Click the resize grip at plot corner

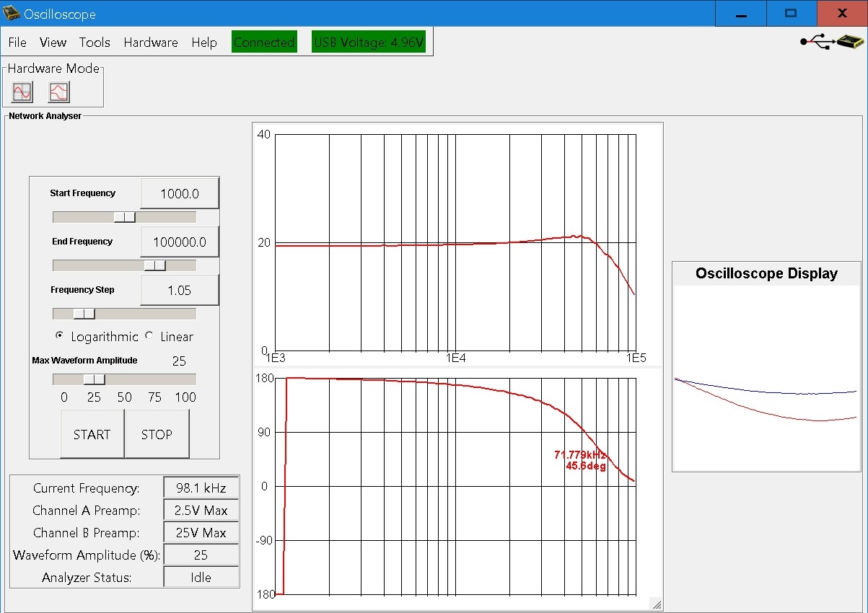(656, 604)
